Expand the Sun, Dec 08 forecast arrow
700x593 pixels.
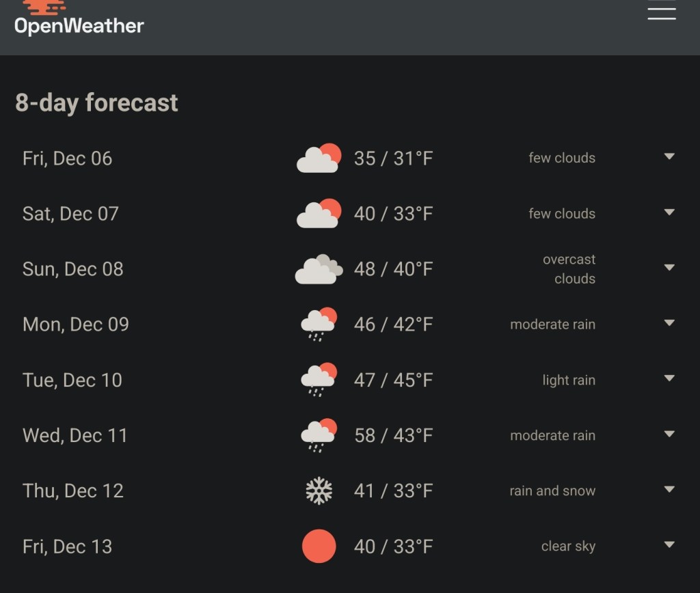point(669,268)
